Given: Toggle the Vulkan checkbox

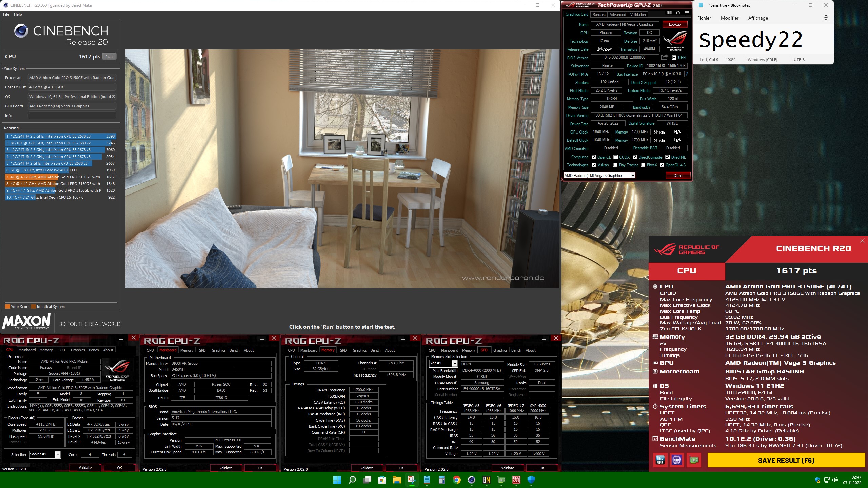Looking at the screenshot, I should click(x=594, y=165).
